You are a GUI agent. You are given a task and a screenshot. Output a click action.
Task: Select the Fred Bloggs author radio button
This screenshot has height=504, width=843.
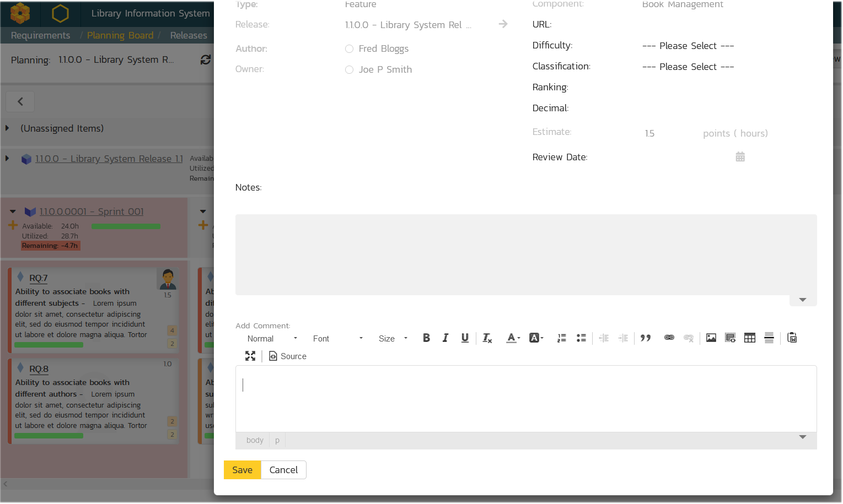coord(349,49)
